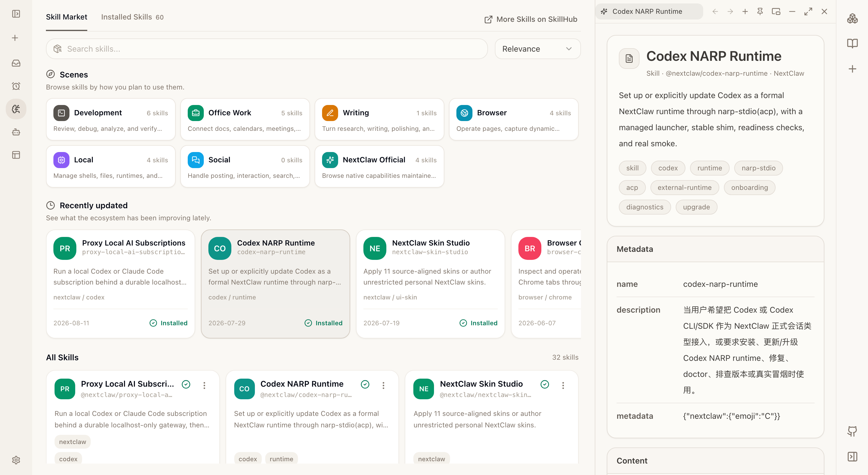This screenshot has width=868, height=475.
Task: Open the Local scene card
Action: click(x=111, y=166)
